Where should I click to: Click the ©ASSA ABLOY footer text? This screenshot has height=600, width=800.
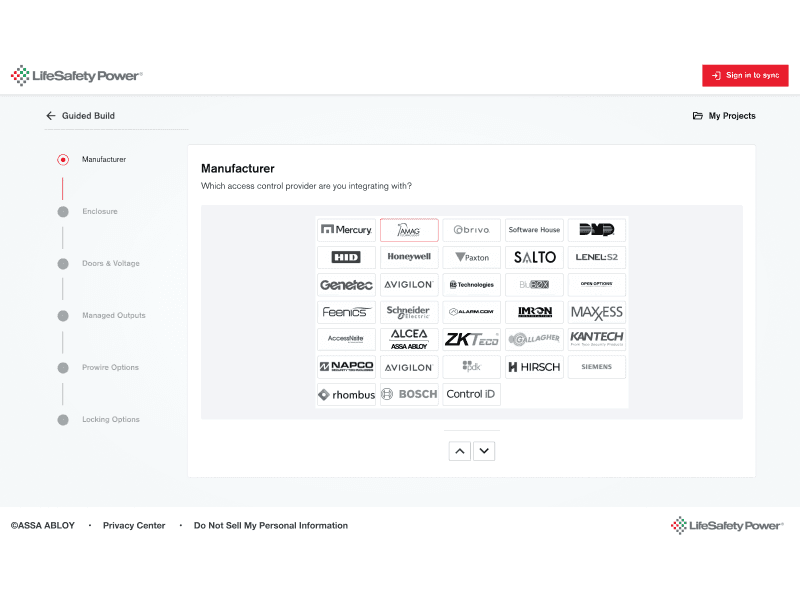point(43,526)
